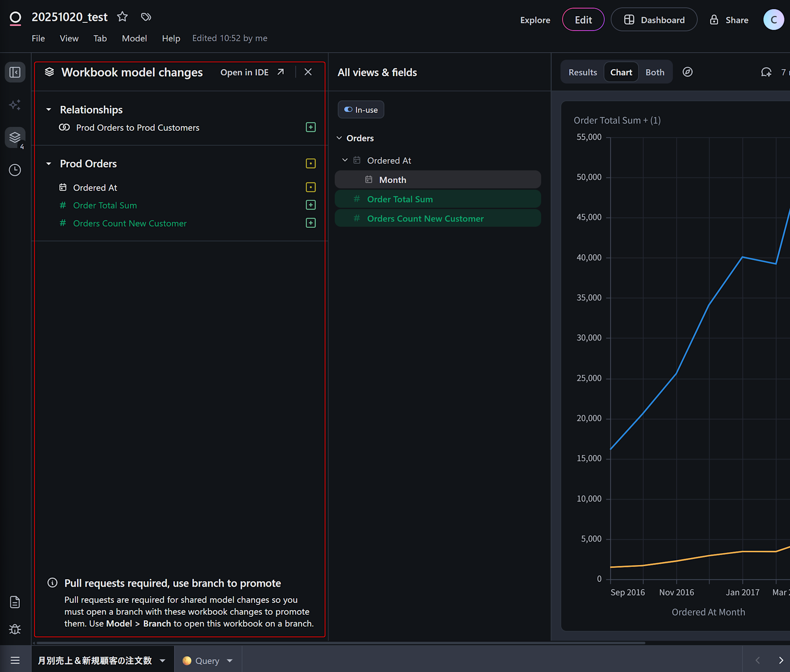This screenshot has width=790, height=672.
Task: Click the star favorite icon
Action: tap(122, 17)
